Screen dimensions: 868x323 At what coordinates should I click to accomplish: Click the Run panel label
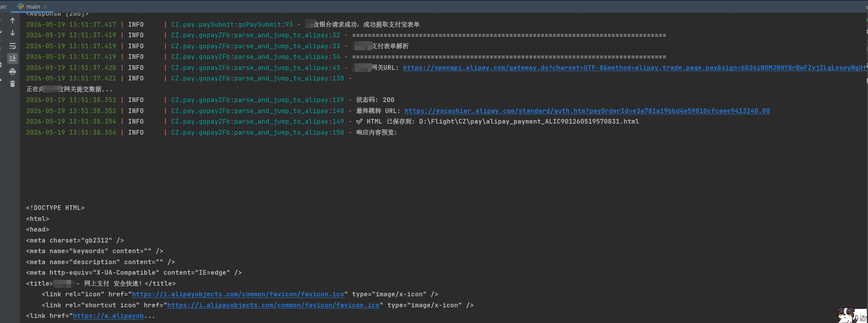pyautogui.click(x=4, y=6)
